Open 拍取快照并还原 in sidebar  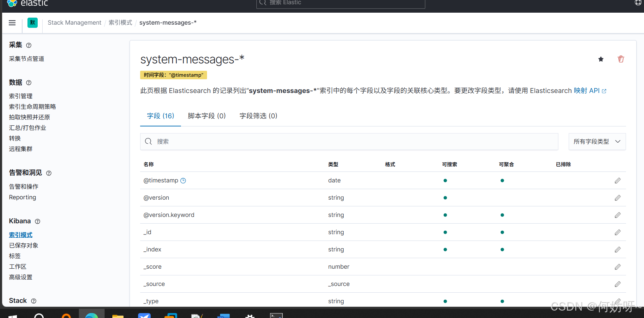coord(30,117)
